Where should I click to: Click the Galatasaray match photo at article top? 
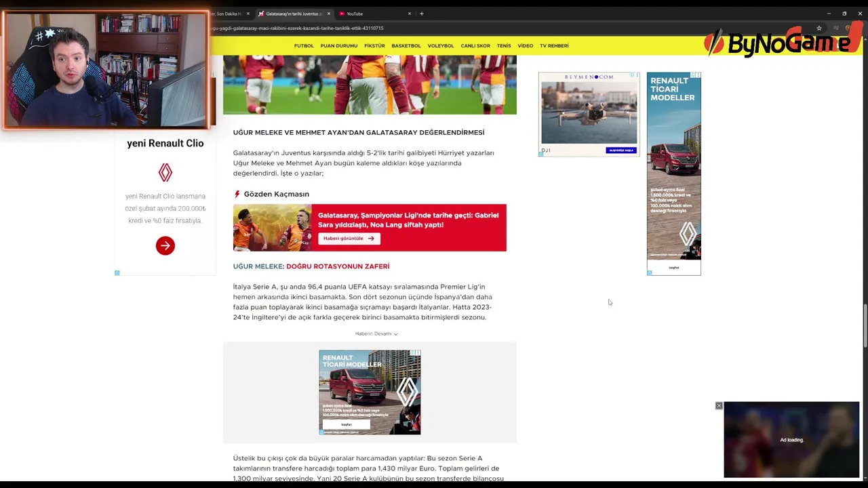pos(370,85)
